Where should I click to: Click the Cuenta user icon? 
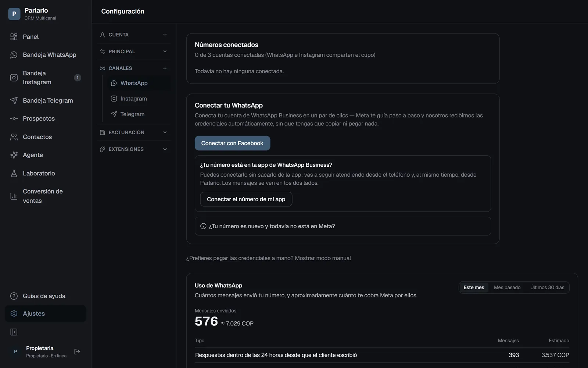(x=103, y=35)
